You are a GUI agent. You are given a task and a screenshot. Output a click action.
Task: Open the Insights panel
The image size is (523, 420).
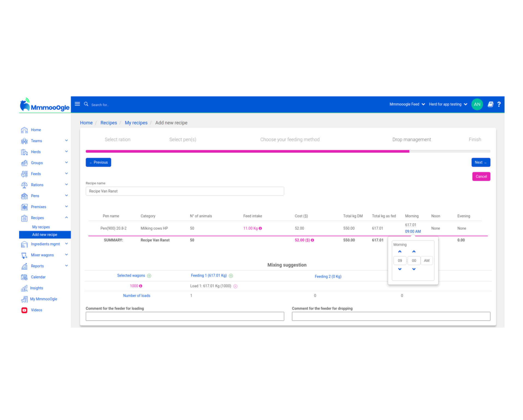(x=37, y=288)
